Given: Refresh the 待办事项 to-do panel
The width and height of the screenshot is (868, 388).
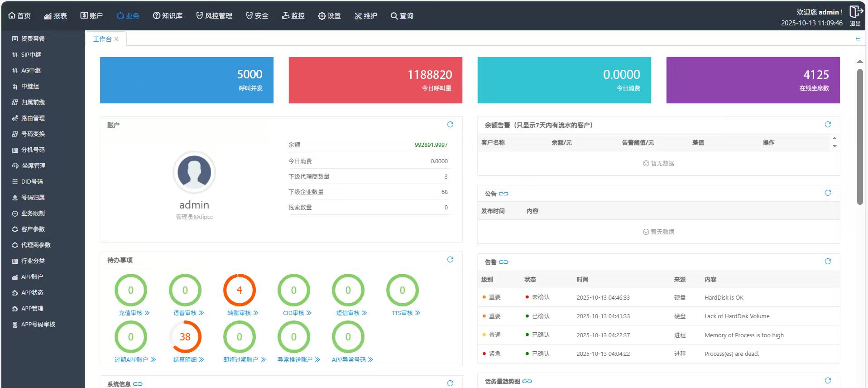Looking at the screenshot, I should pos(450,260).
